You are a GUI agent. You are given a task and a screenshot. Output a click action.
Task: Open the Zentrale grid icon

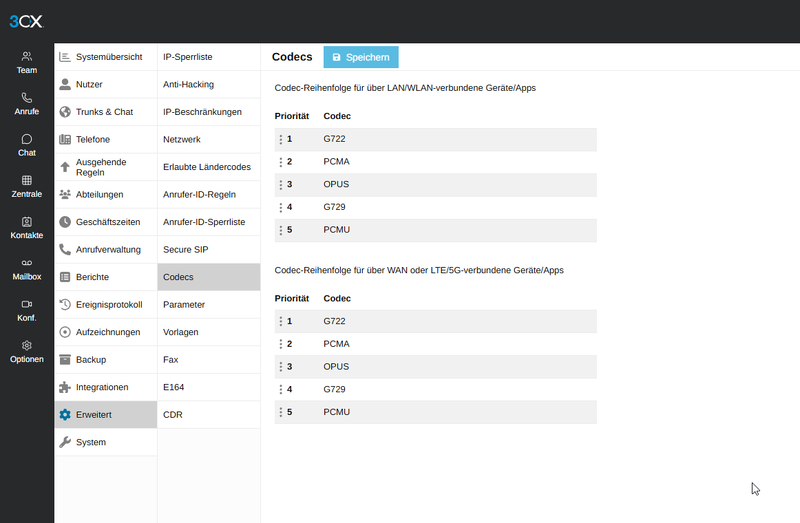click(27, 180)
